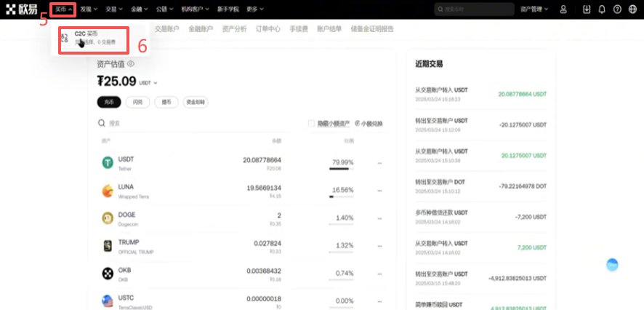The image size is (644, 310).
Task: Click the green 7,200 USDT amount
Action: pos(531,247)
